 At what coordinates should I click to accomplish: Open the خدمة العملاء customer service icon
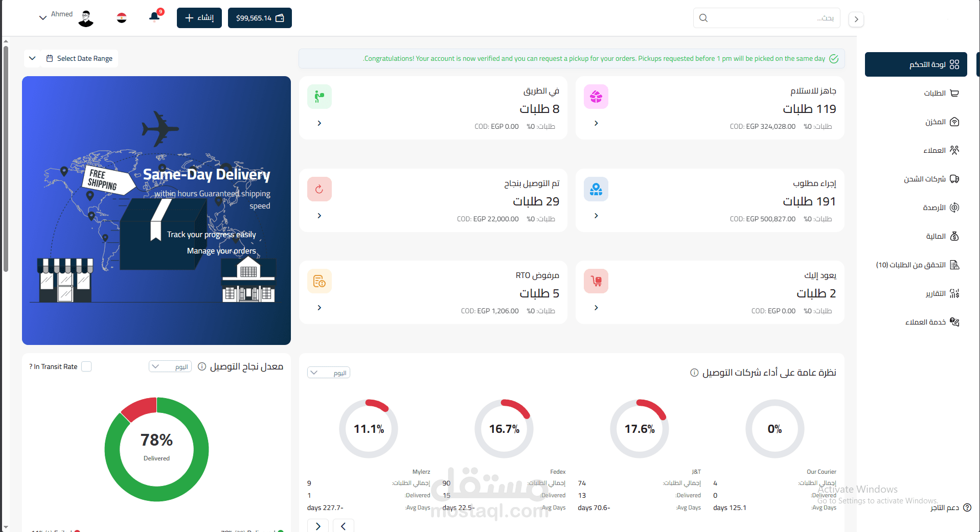tap(955, 321)
